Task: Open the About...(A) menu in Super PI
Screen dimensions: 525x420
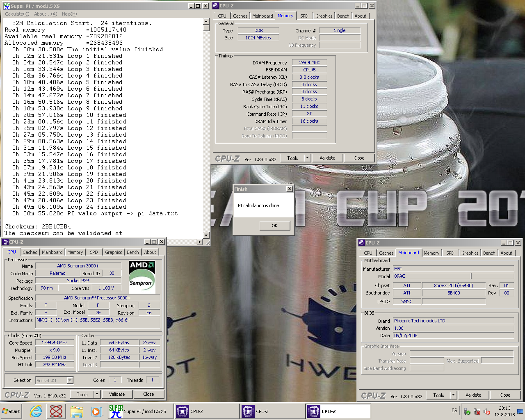Action: pos(46,14)
